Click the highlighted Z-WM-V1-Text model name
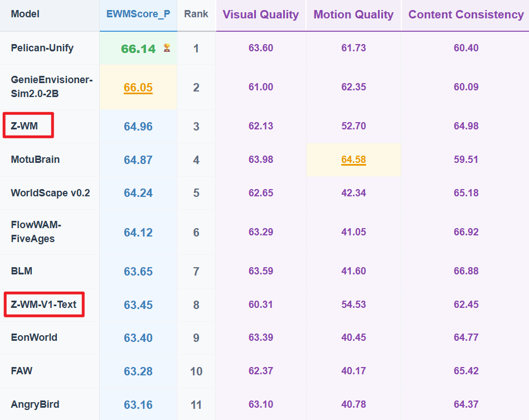Viewport: 529px width, 420px height. tap(44, 305)
